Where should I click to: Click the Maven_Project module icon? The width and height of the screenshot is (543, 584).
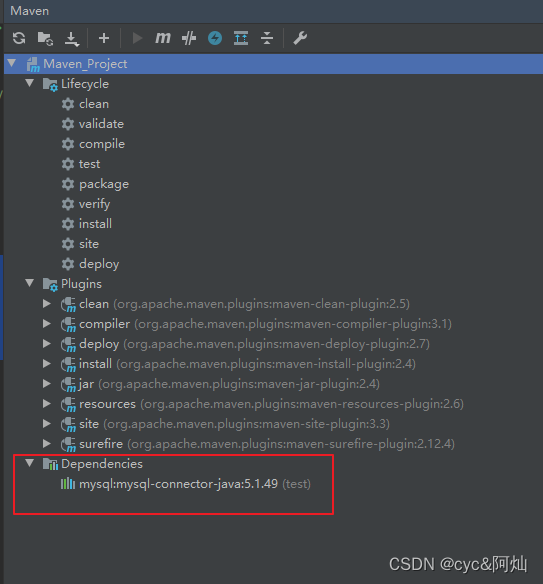pyautogui.click(x=33, y=64)
